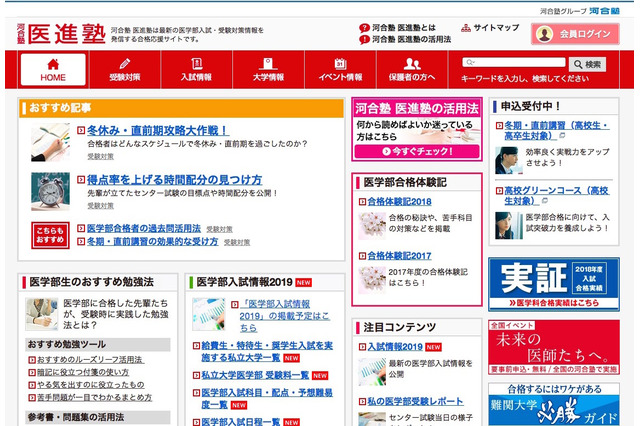Click the 今すぐチェック！ pink button
The height and width of the screenshot is (426, 640).
(417, 151)
